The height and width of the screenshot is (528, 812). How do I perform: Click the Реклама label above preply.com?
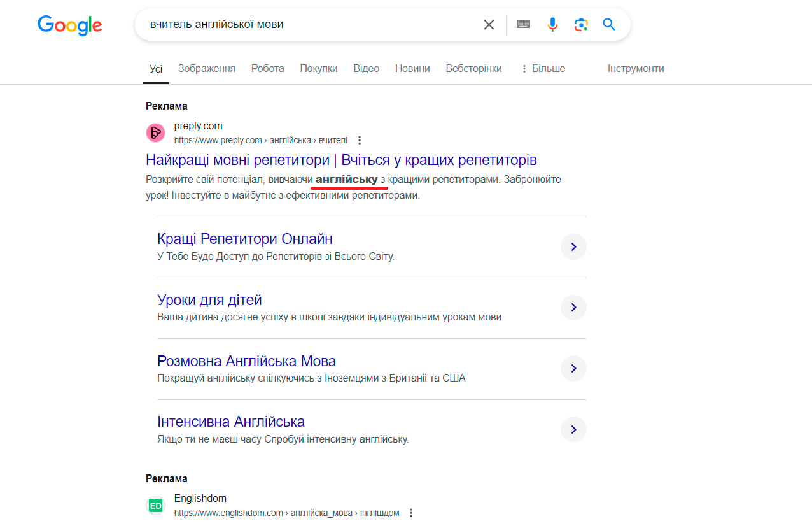[167, 106]
